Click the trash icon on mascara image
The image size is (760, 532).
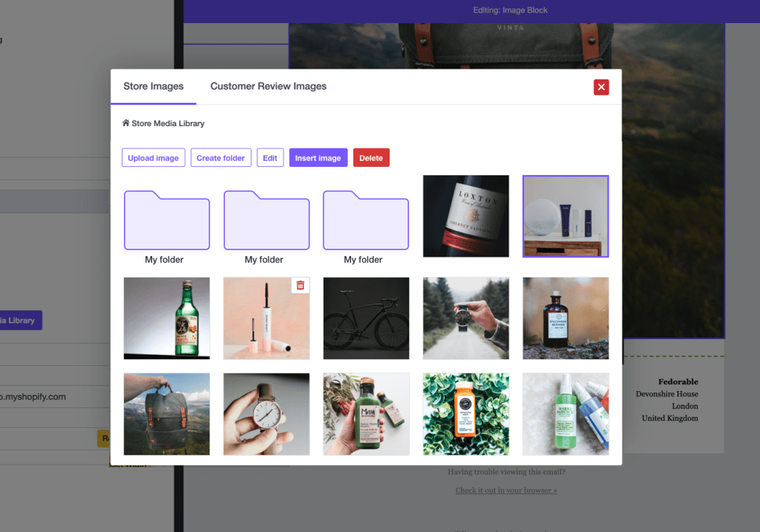coord(300,286)
